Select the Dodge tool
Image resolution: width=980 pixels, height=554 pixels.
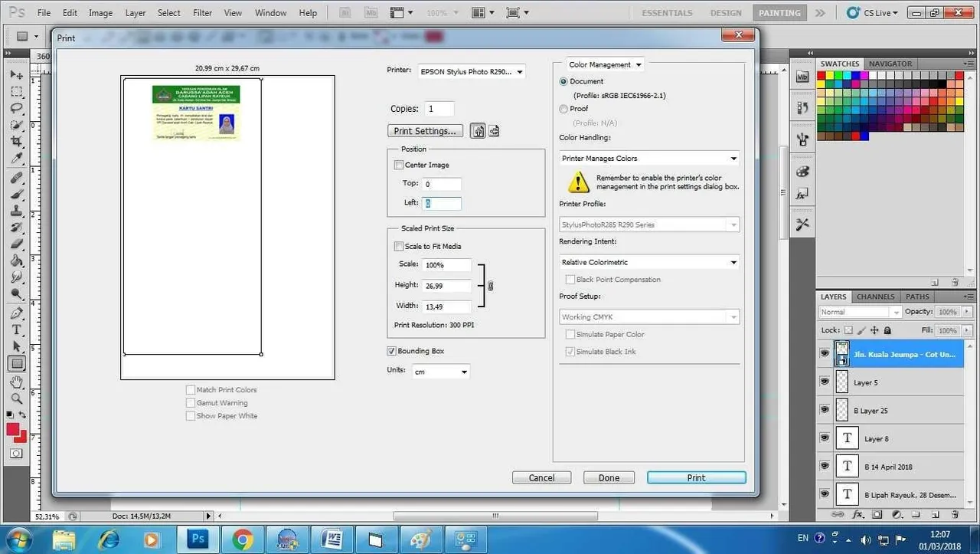click(16, 294)
